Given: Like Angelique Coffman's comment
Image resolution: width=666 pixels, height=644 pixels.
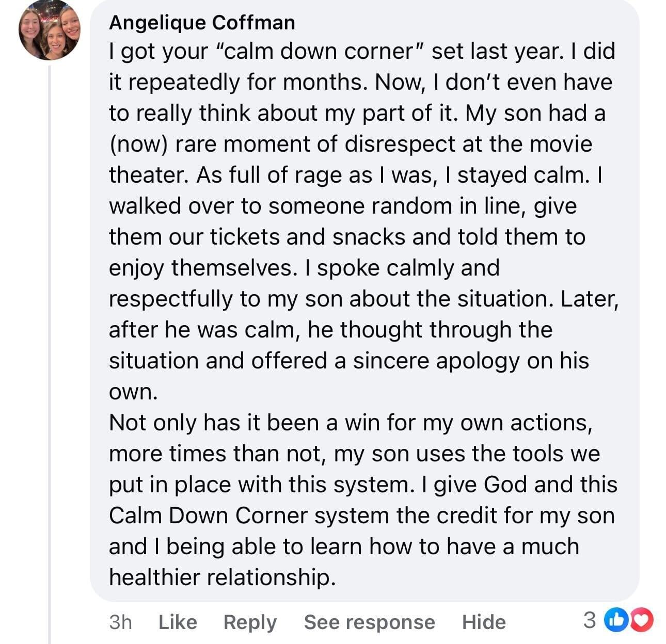Looking at the screenshot, I should (x=178, y=622).
